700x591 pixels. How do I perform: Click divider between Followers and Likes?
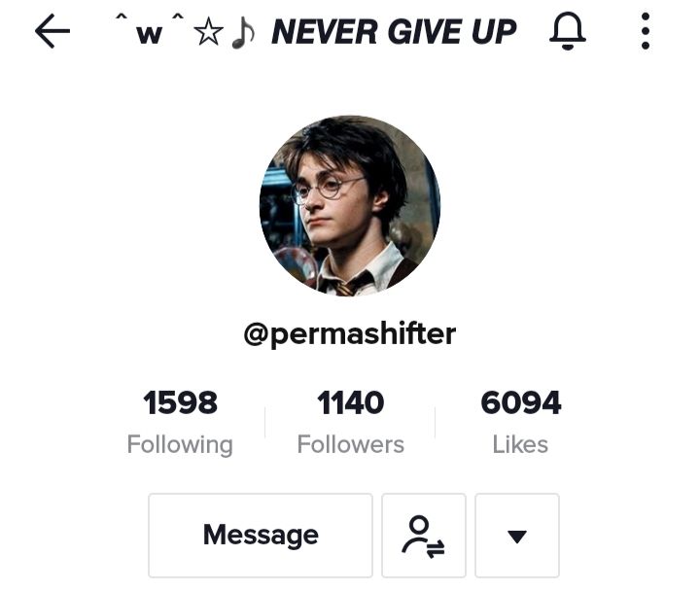pos(436,422)
